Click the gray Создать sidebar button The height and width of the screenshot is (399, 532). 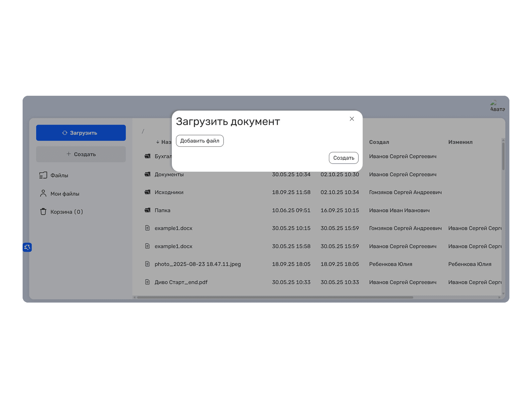[81, 154]
